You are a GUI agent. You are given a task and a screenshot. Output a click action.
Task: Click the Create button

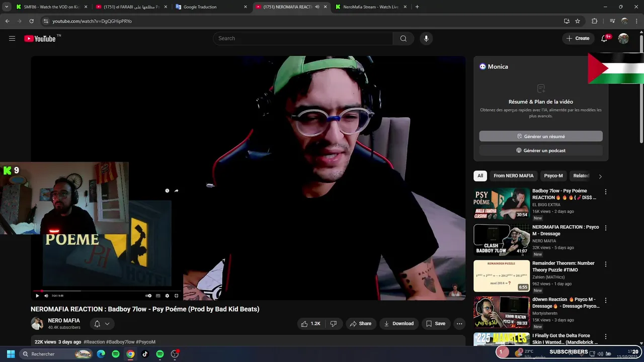point(578,39)
